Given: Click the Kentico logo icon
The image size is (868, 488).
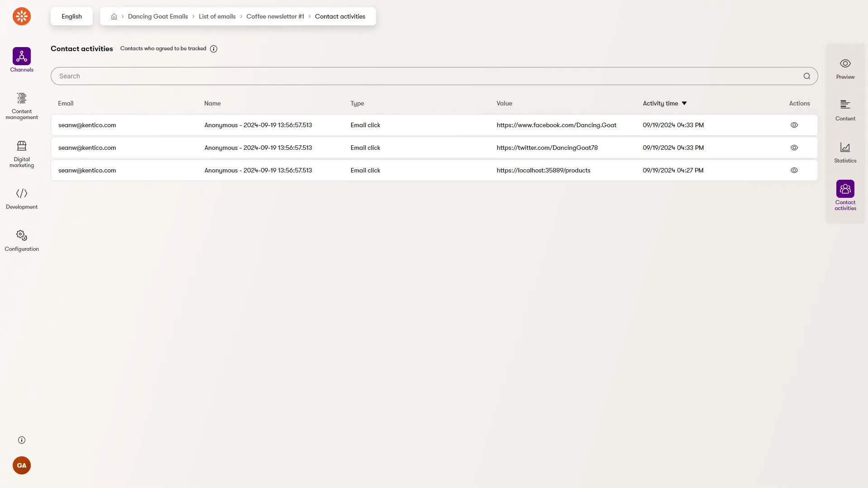Looking at the screenshot, I should click(22, 16).
